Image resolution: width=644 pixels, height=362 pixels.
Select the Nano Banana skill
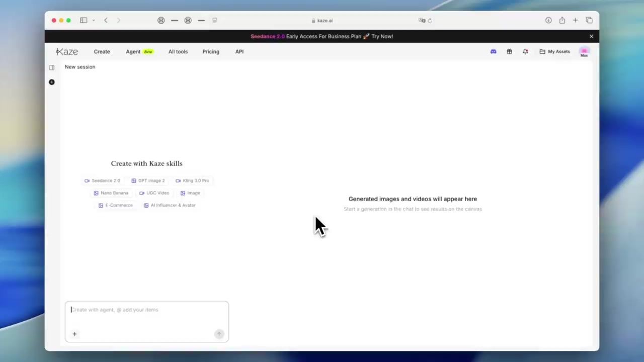[x=111, y=193]
